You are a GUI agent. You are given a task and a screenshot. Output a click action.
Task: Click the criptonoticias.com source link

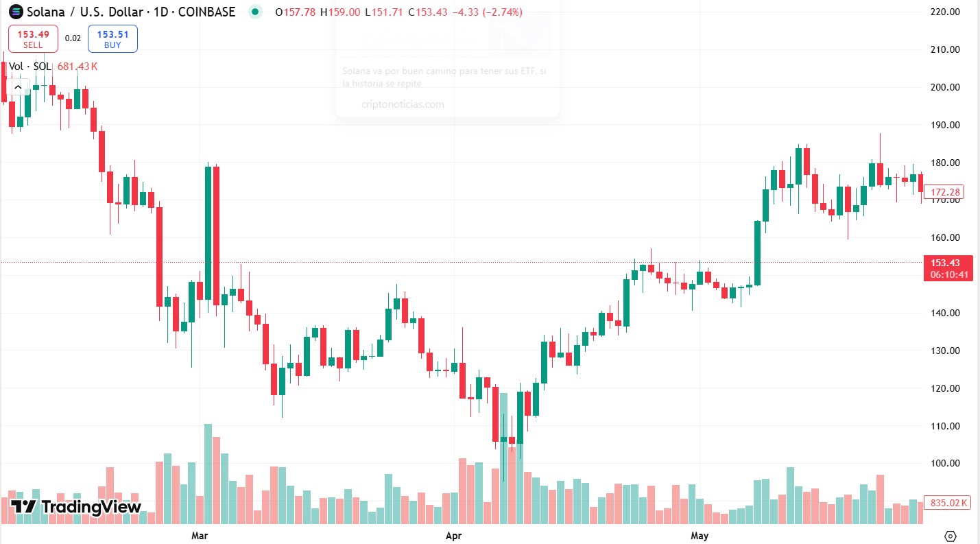pos(403,104)
